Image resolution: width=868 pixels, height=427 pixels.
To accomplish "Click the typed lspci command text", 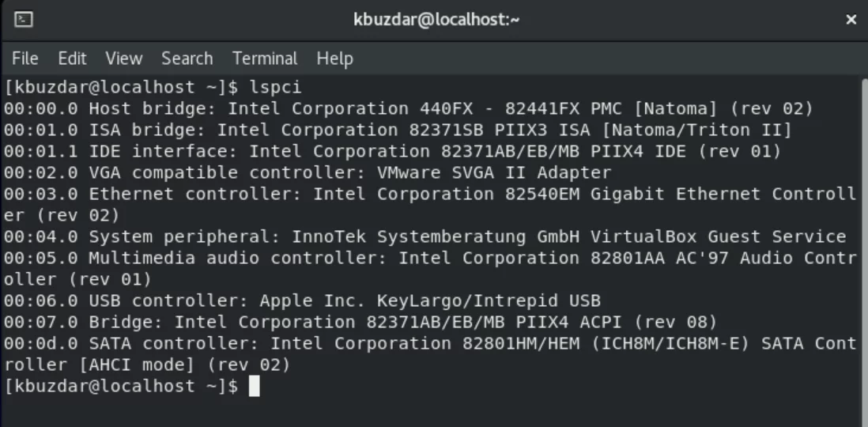I will pyautogui.click(x=276, y=88).
